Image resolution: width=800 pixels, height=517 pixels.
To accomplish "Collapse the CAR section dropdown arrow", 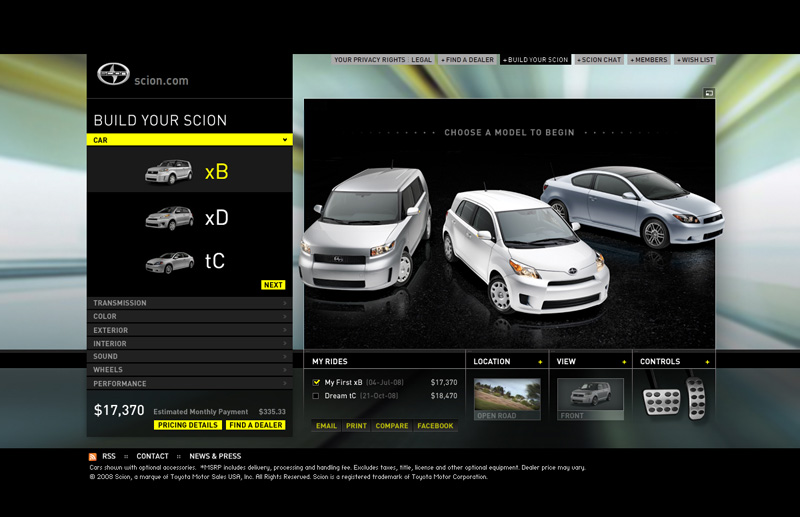I will (285, 139).
